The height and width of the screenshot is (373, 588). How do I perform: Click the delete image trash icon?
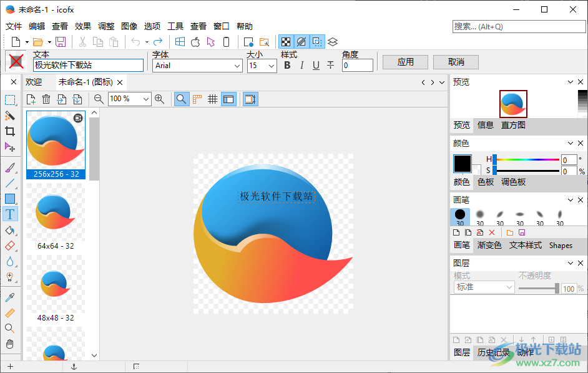46,99
